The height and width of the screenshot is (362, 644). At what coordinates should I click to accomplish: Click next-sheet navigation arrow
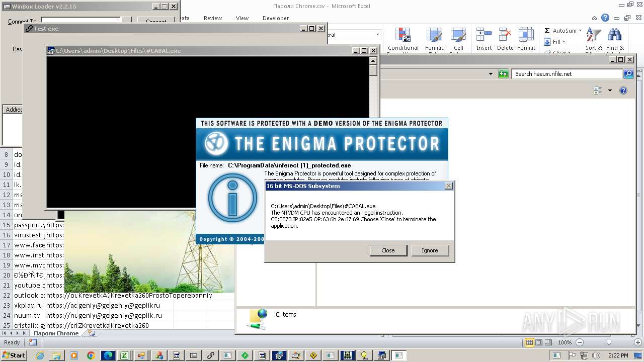pyautogui.click(x=18, y=333)
